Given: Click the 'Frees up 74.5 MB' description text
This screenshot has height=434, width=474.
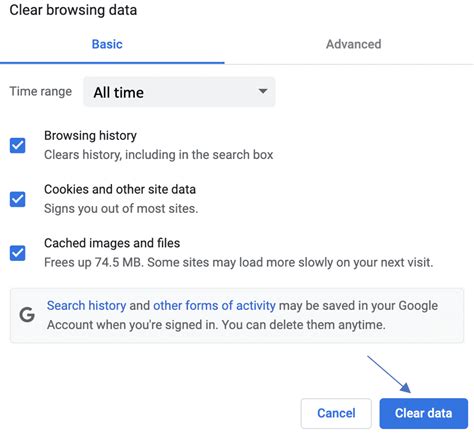Looking at the screenshot, I should [239, 262].
